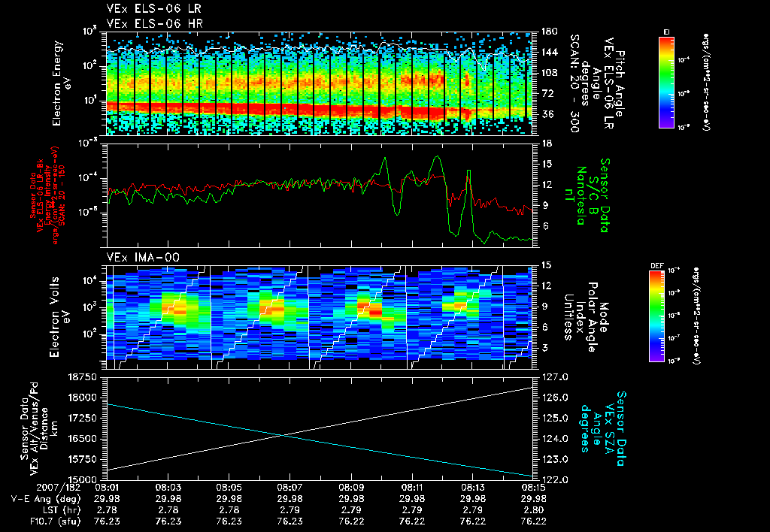This screenshot has height=532, width=770.
Task: Click the 08:05 time tick label
Action: (x=229, y=488)
